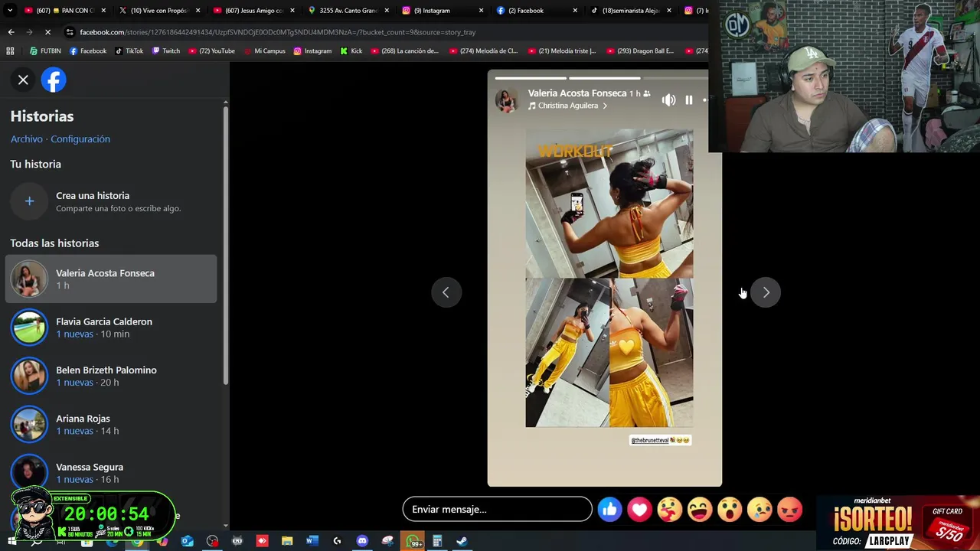
Task: Focus the Enviar mensaje field
Action: [498, 509]
